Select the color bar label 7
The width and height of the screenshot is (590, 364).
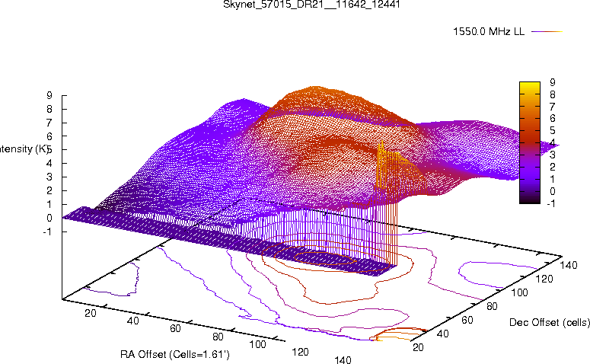pyautogui.click(x=553, y=106)
